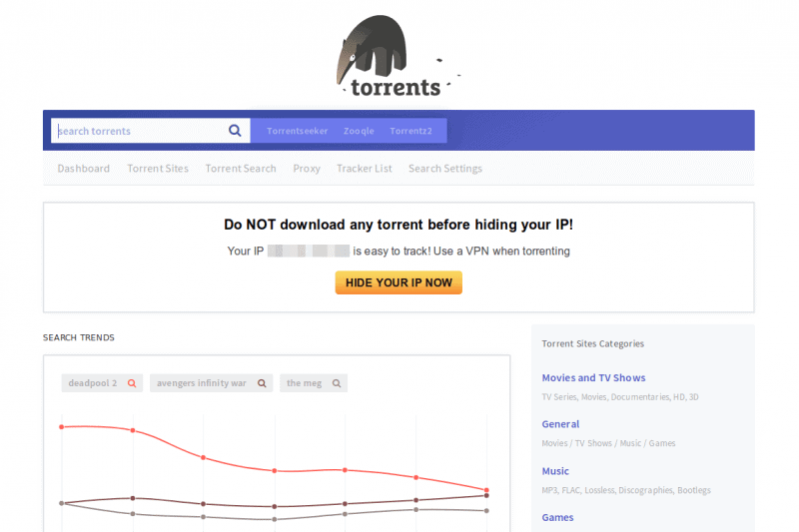Choose the Torrentz2 search engine
This screenshot has height=532, width=799.
411,131
